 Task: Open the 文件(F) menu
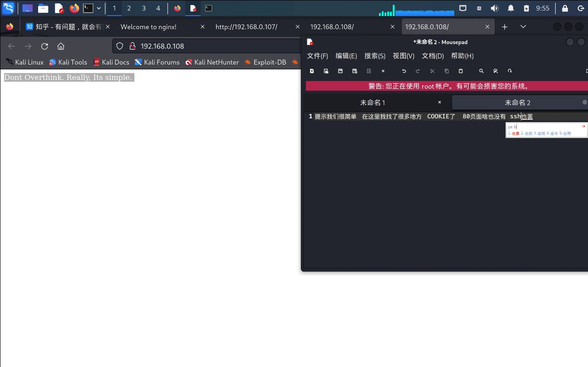pos(317,56)
